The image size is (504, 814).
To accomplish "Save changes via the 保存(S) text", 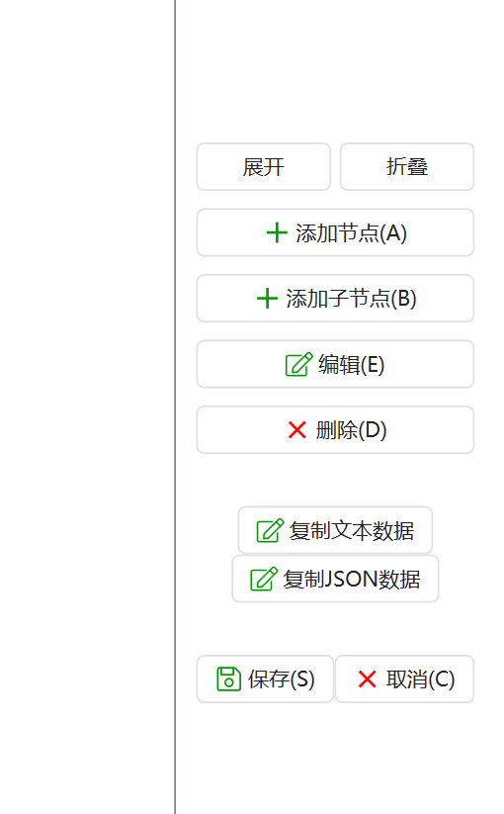I will point(282,679).
